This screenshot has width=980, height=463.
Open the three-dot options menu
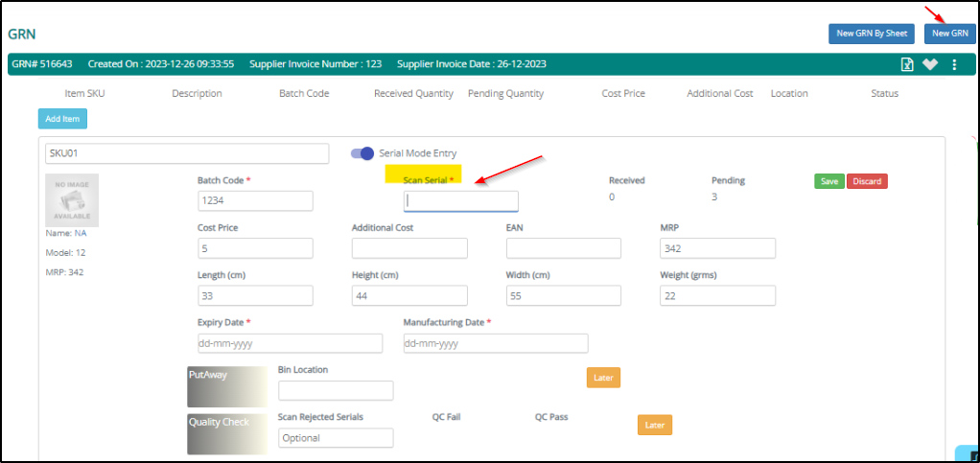pos(954,64)
